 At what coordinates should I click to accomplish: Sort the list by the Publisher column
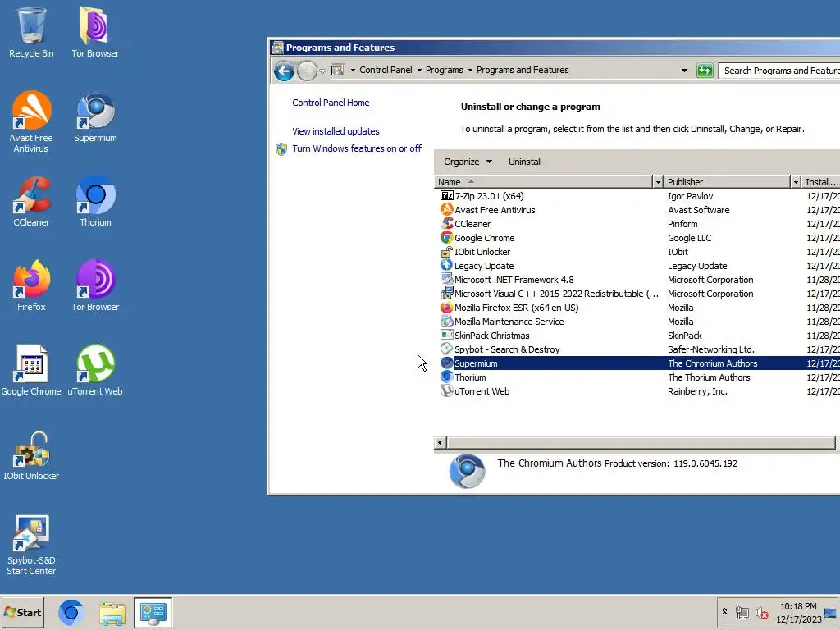pyautogui.click(x=727, y=182)
